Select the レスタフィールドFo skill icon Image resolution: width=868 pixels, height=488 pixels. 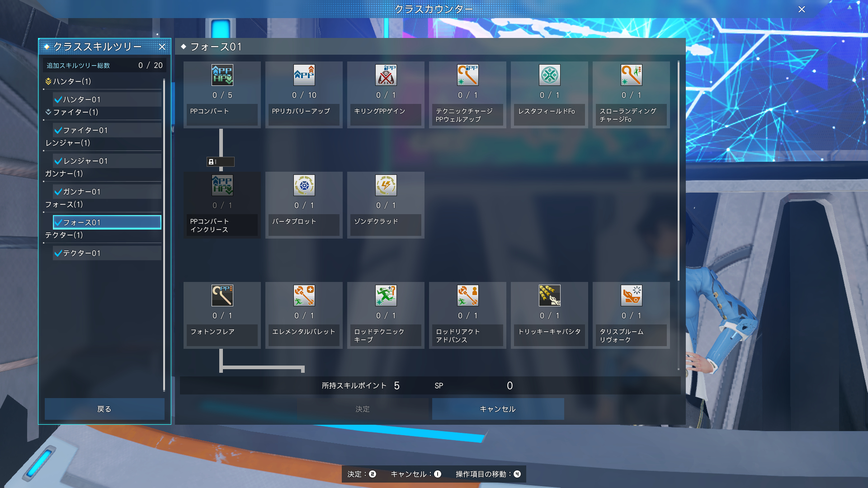coord(549,75)
